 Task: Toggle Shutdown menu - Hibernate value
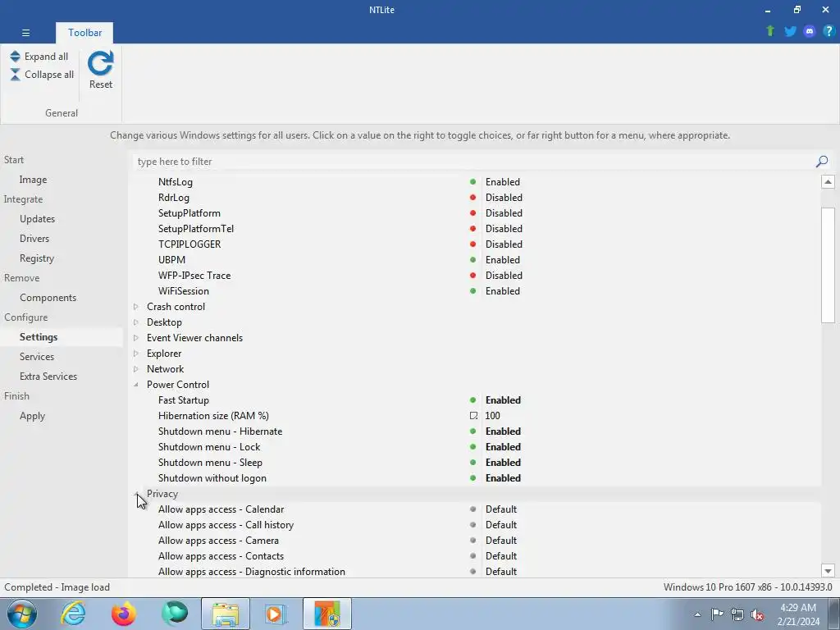[x=503, y=431]
